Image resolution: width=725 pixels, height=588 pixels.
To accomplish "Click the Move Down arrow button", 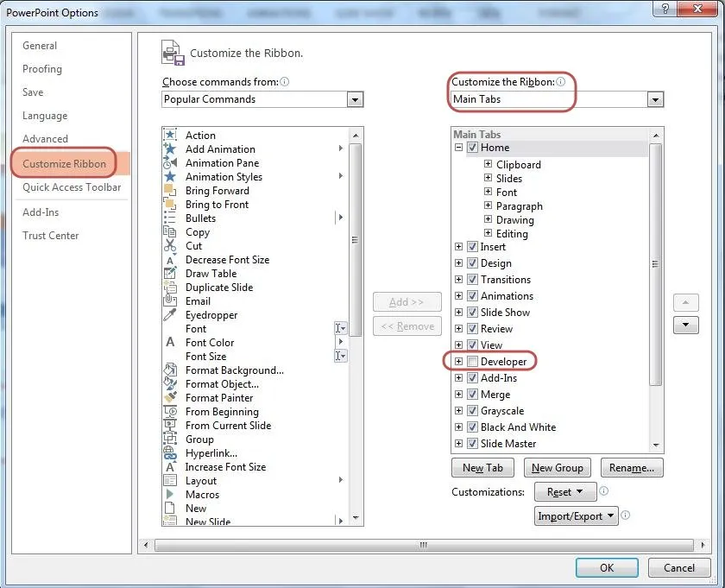I will click(685, 326).
